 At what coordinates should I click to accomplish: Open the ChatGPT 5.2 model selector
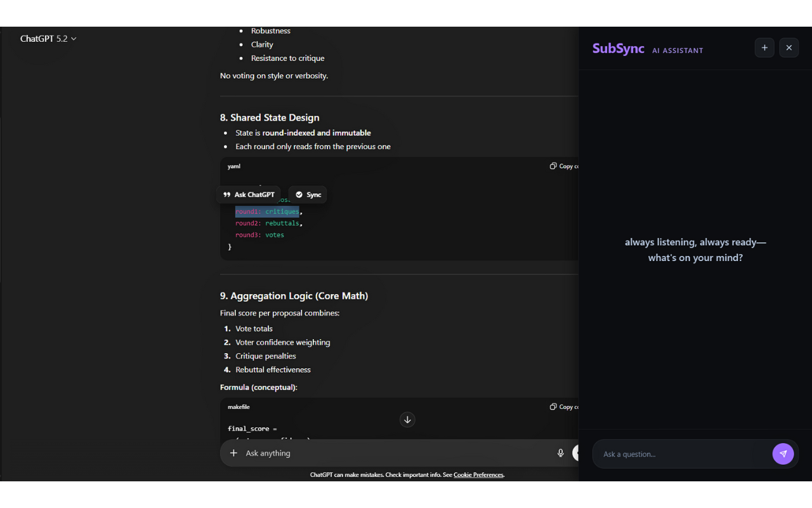48,38
